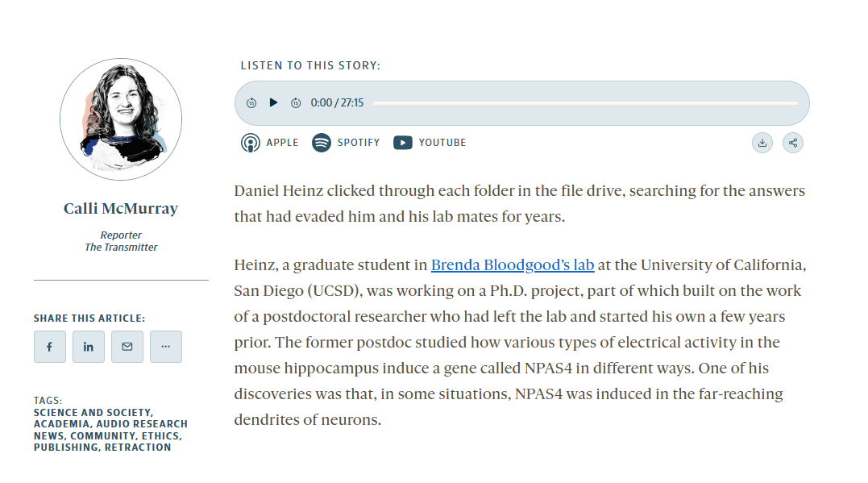
Task: Open the Apple Podcasts icon
Action: 250,143
